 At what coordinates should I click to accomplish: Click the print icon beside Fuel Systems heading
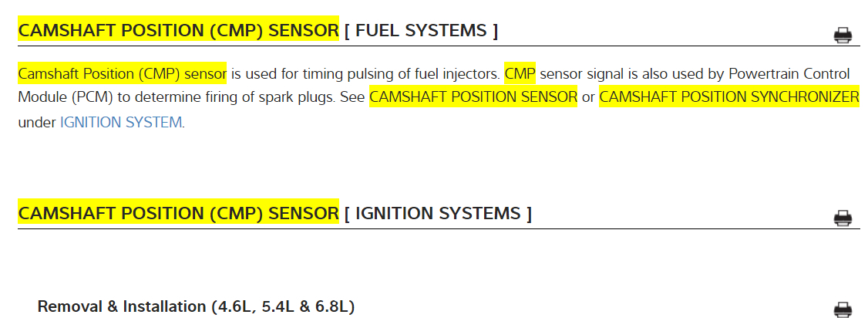pos(843,35)
